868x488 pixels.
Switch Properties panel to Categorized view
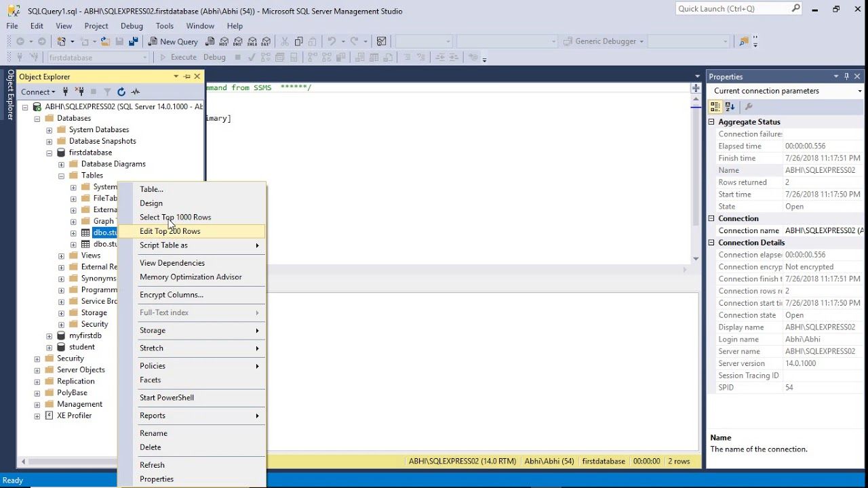tap(715, 106)
